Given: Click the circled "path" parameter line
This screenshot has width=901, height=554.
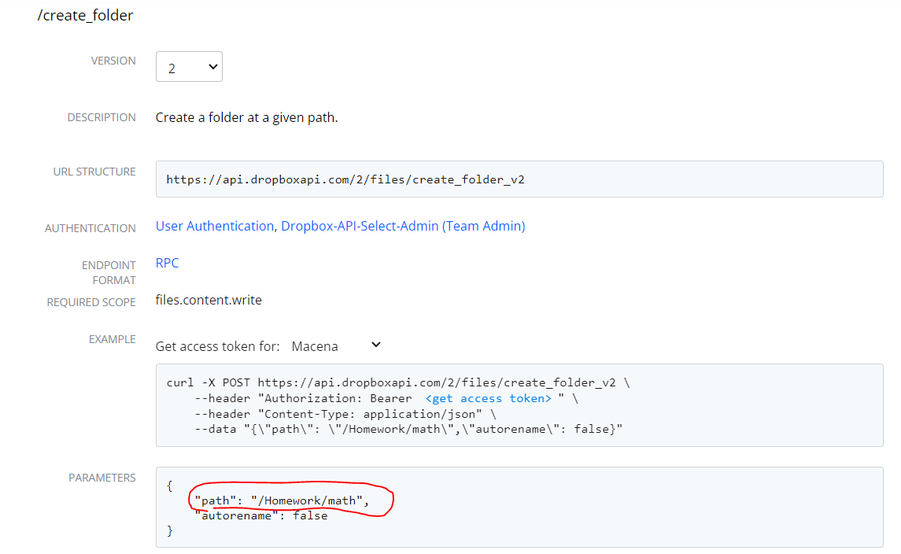Looking at the screenshot, I should coord(282,500).
